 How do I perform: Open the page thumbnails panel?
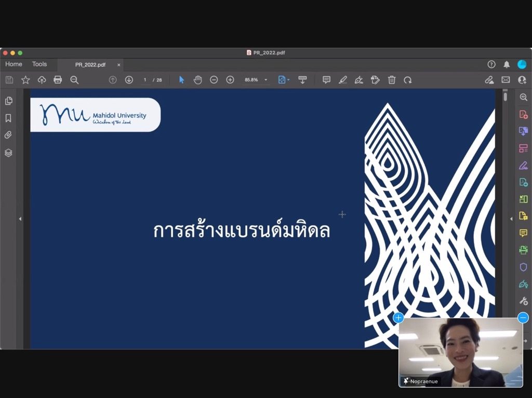tap(9, 101)
